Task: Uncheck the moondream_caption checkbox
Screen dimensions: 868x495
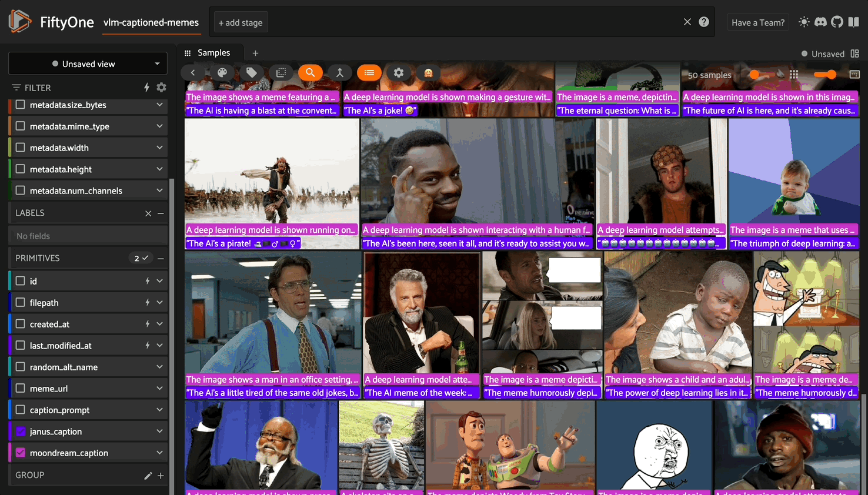Action: click(x=21, y=453)
